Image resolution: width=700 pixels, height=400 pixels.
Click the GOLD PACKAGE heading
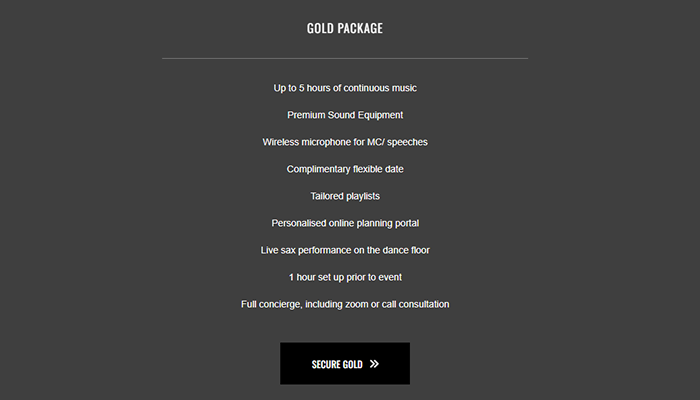(x=345, y=28)
